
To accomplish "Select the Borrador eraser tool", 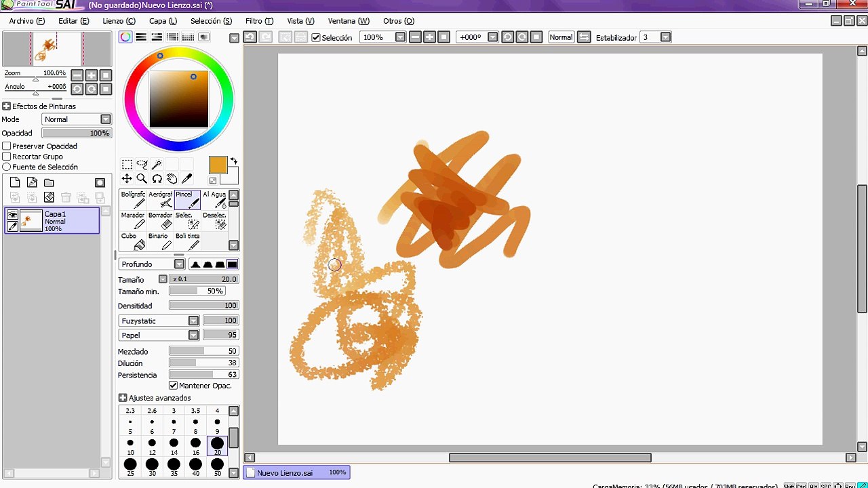I will pos(160,220).
